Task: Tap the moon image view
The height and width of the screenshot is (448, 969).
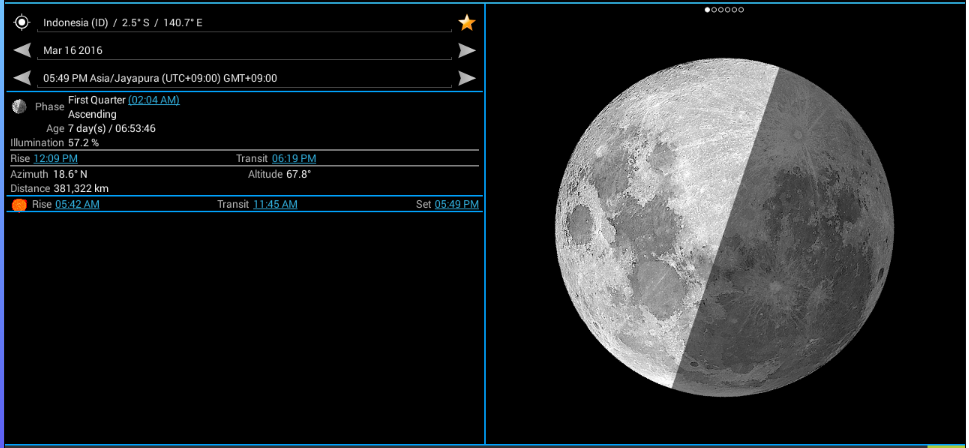Action: point(724,227)
